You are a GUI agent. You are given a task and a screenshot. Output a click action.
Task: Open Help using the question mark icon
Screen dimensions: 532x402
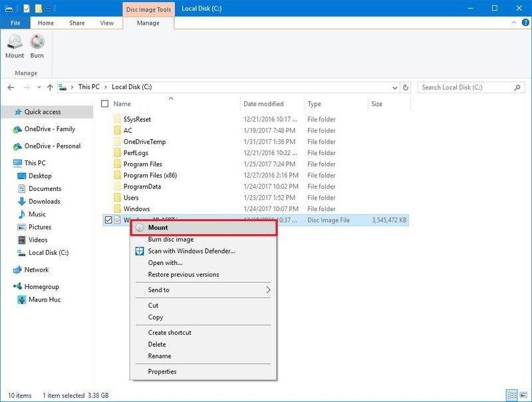click(523, 23)
